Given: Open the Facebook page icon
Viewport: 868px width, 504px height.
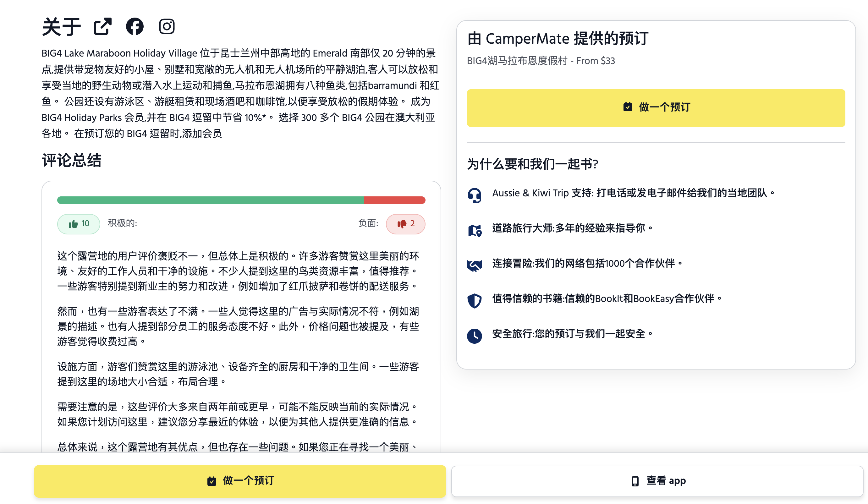Looking at the screenshot, I should pyautogui.click(x=135, y=26).
